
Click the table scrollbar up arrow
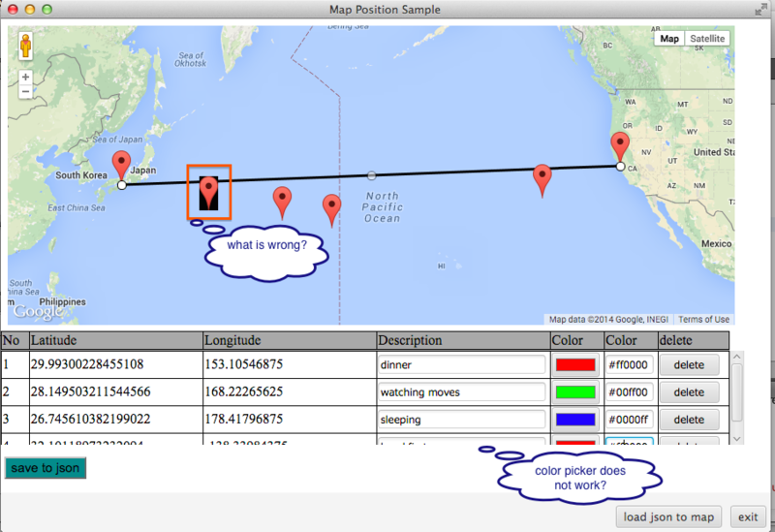point(737,357)
